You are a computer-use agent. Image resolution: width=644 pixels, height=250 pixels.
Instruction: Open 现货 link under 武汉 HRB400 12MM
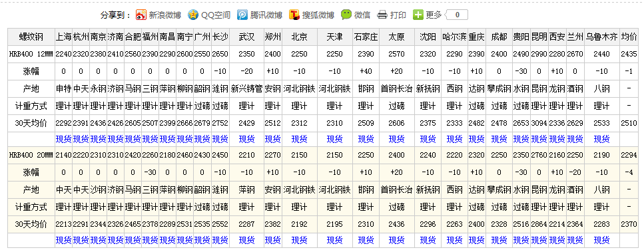(246, 140)
